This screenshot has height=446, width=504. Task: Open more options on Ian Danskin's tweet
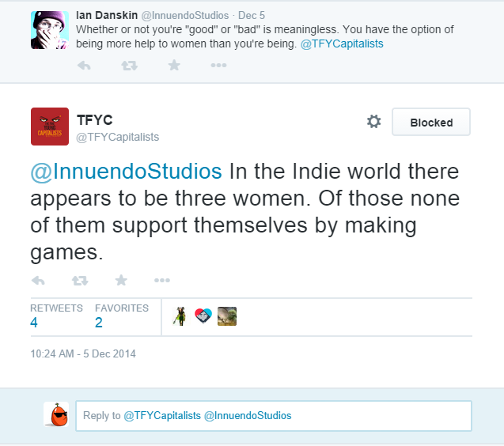218,65
